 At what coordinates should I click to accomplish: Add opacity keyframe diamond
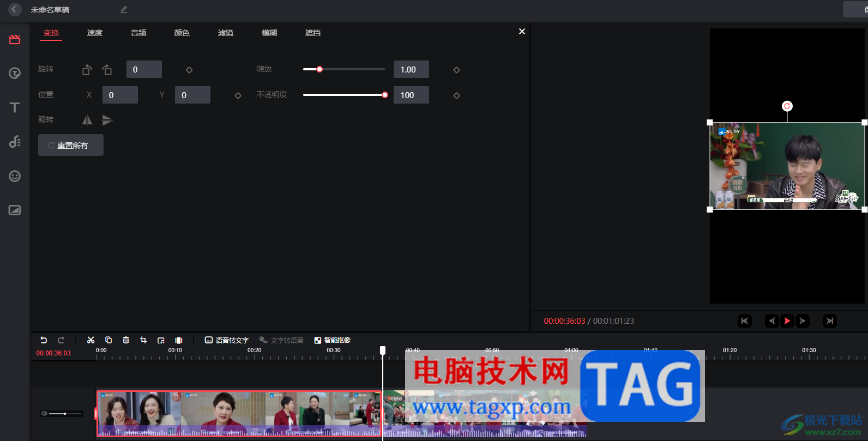point(457,95)
